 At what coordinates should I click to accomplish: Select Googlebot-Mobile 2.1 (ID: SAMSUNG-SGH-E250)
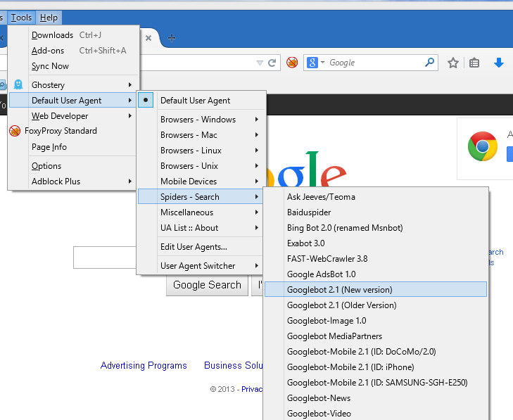376,383
